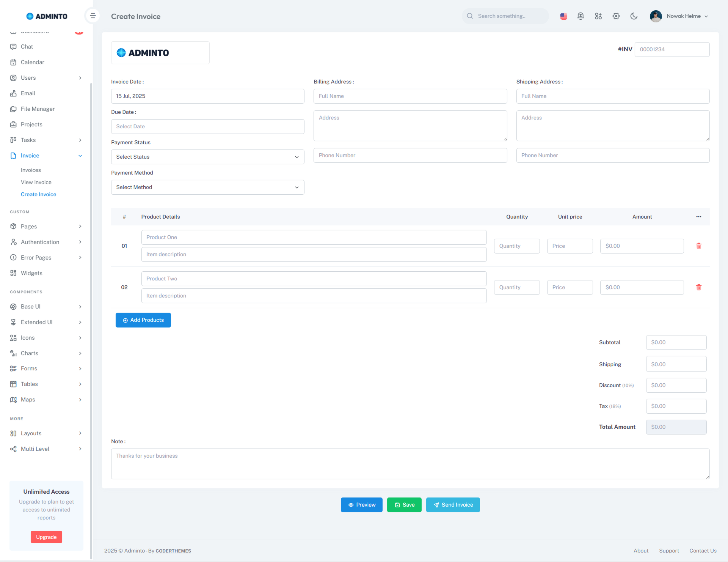728x562 pixels.
Task: Open the apps grid shortcut panel
Action: (x=598, y=16)
